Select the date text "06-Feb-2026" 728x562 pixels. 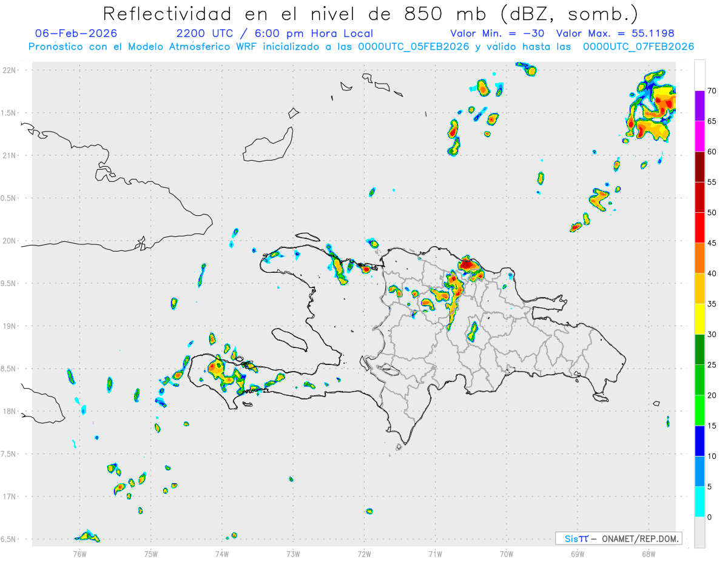pyautogui.click(x=76, y=33)
